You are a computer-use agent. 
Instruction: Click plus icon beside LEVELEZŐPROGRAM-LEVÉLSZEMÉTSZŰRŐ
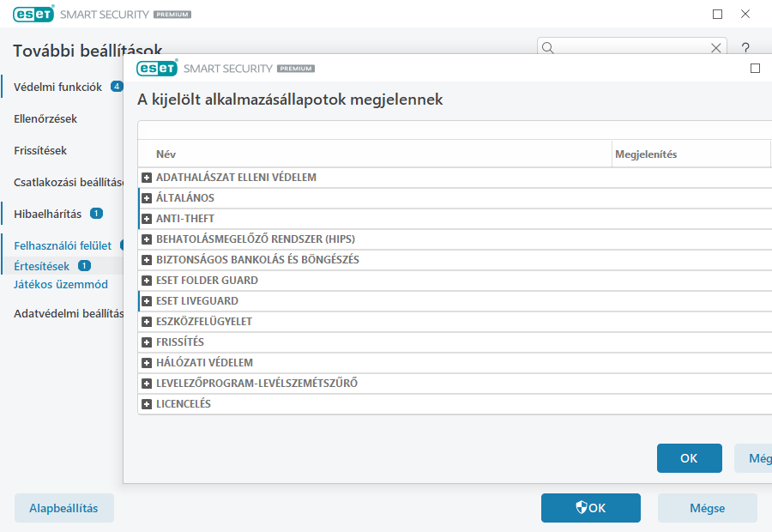[x=147, y=384]
